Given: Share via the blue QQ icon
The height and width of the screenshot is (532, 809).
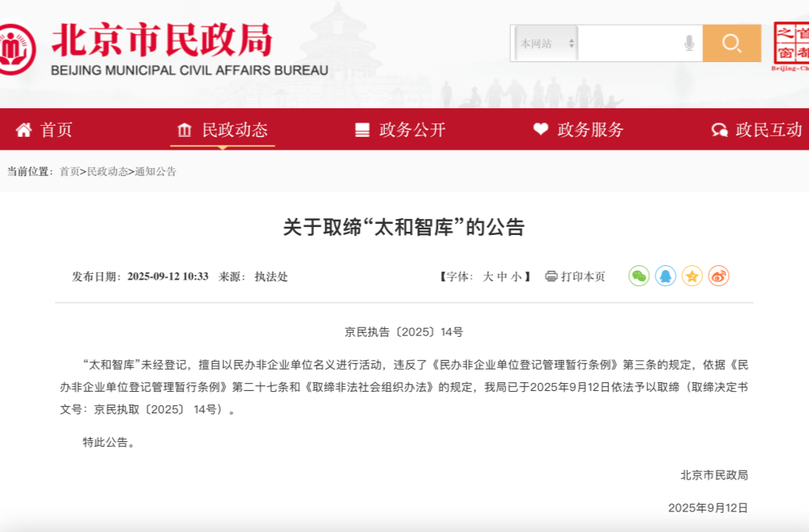Looking at the screenshot, I should tap(666, 276).
